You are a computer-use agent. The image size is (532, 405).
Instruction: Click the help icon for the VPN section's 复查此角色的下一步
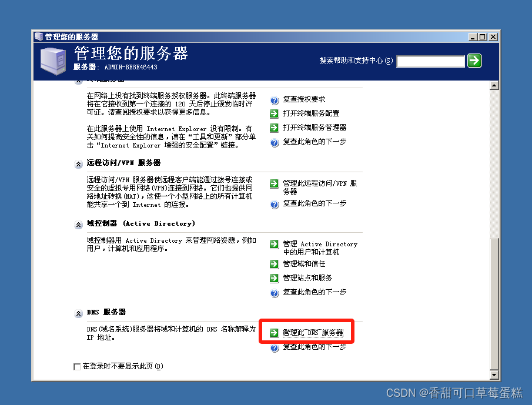pos(274,204)
